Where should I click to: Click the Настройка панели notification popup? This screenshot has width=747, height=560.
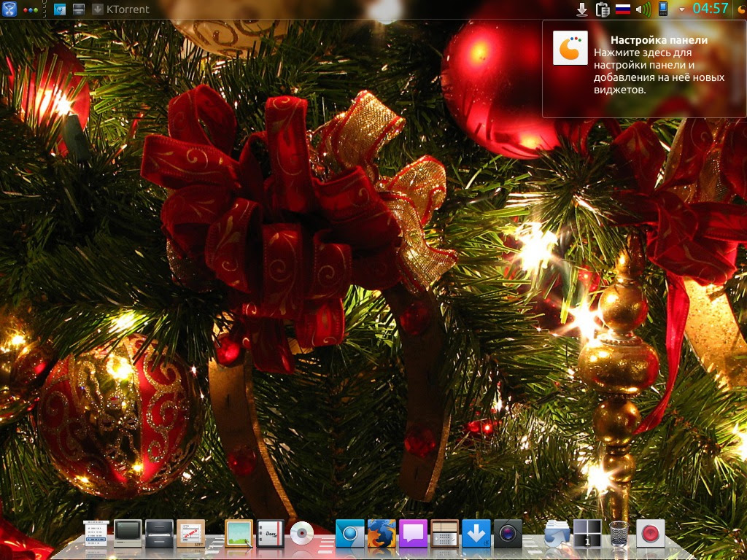tap(644, 69)
